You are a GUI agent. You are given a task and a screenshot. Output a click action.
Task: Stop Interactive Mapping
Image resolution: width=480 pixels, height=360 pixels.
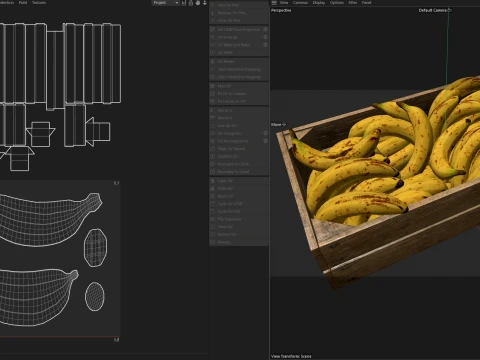coord(239,77)
